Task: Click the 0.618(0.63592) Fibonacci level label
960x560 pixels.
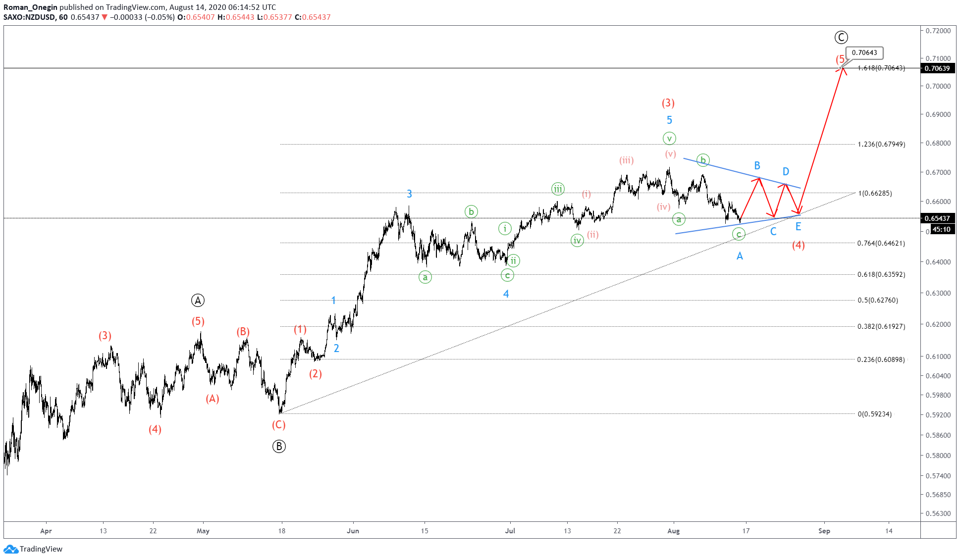Action: click(881, 274)
